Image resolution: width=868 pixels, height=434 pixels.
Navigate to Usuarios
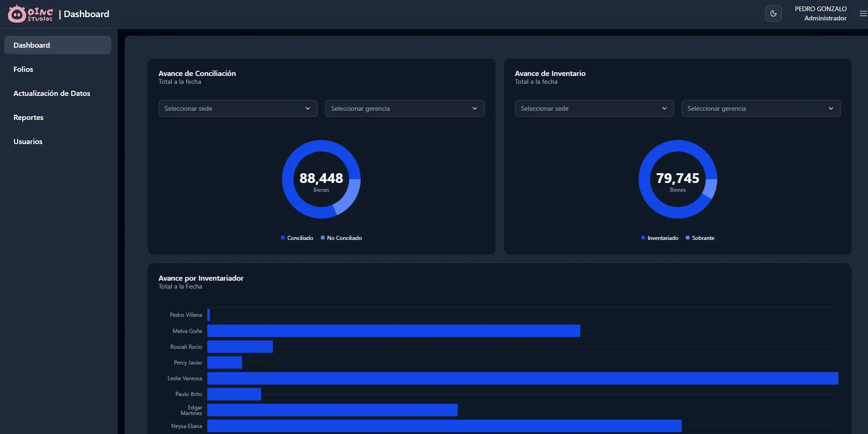[28, 142]
